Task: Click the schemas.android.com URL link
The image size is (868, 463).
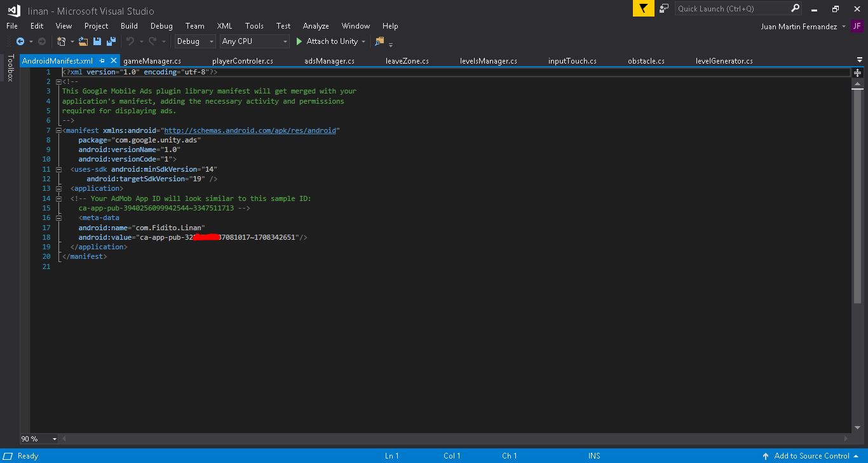Action: tap(250, 130)
